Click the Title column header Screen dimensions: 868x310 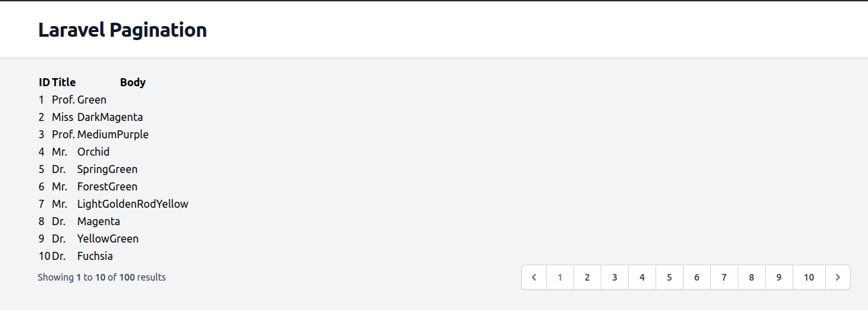[64, 82]
